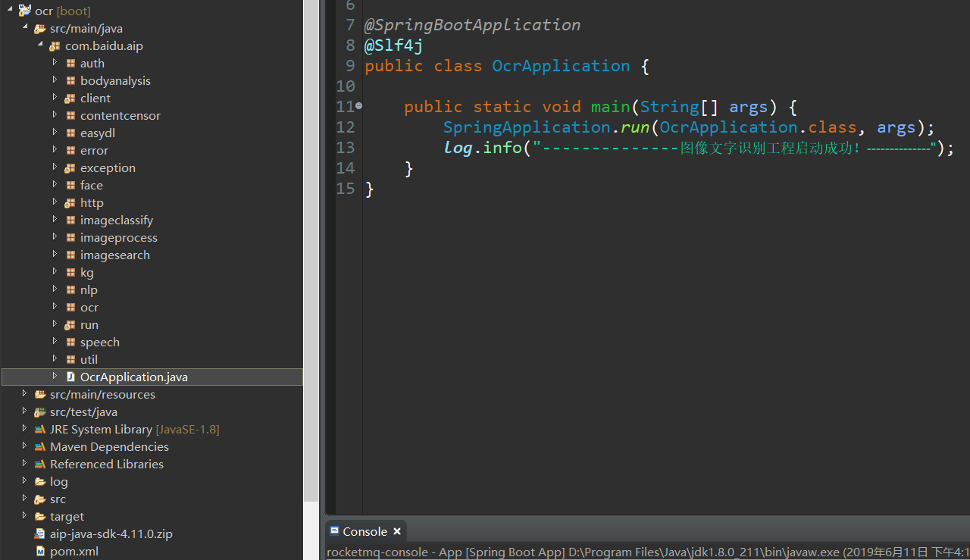The image size is (970, 560).
Task: Click the contentcensor package icon
Action: click(70, 116)
